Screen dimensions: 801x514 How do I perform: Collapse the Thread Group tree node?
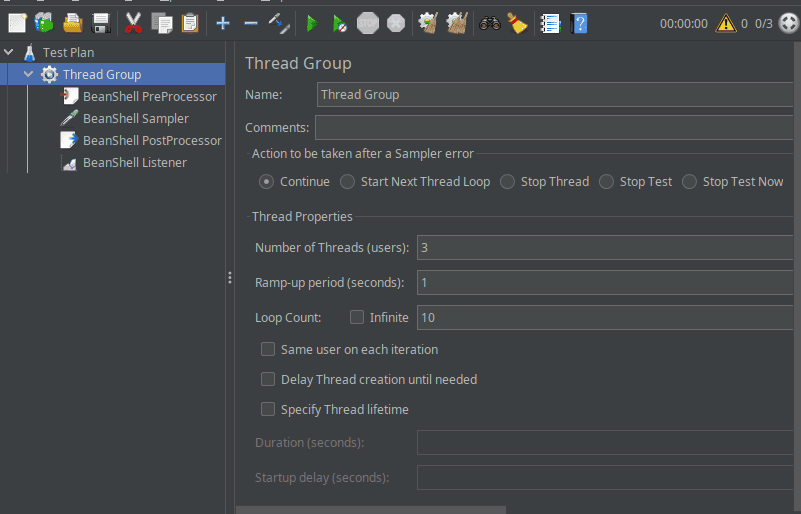[x=29, y=74]
